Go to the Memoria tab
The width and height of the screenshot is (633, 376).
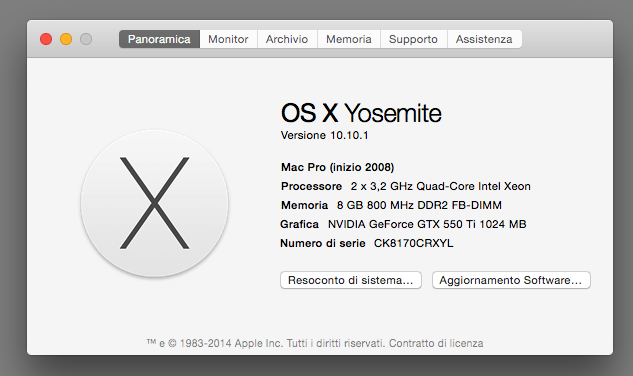[x=349, y=39]
